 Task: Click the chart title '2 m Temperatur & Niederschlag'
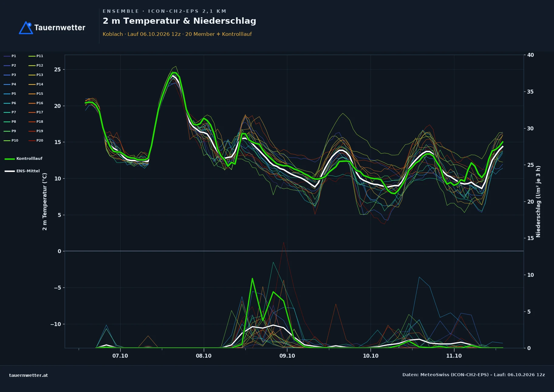pyautogui.click(x=179, y=21)
